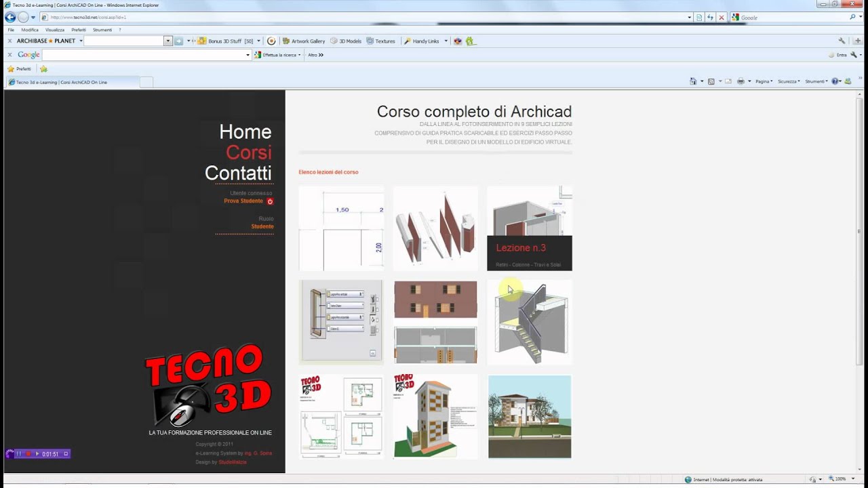Open the Bonus 3D Stuff toolbar item

pos(229,41)
